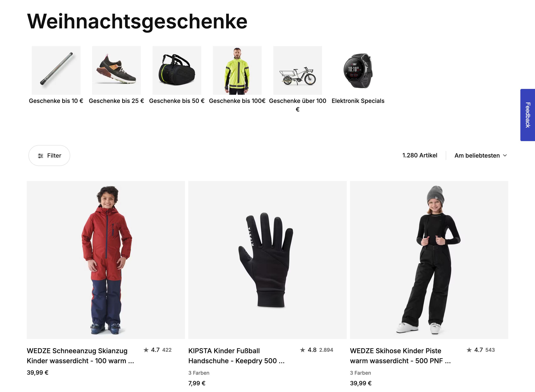Click the Geschenke bis 25 € label
535x392 pixels.
116,101
